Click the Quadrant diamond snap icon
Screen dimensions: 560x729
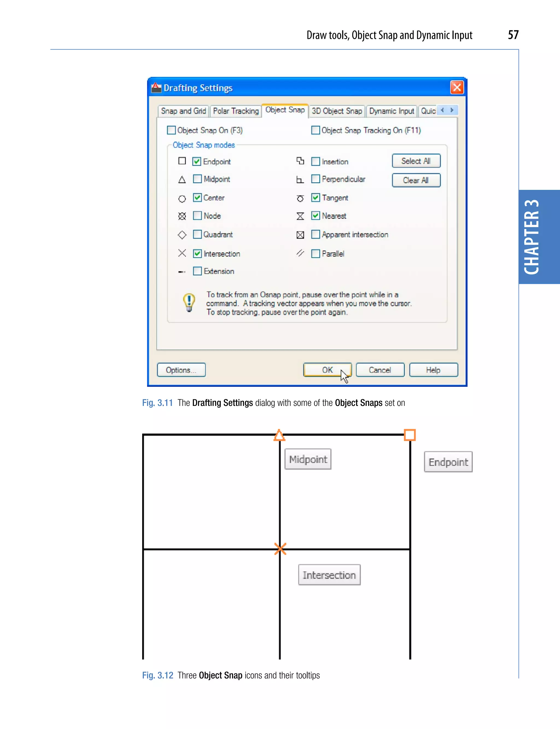tap(182, 235)
